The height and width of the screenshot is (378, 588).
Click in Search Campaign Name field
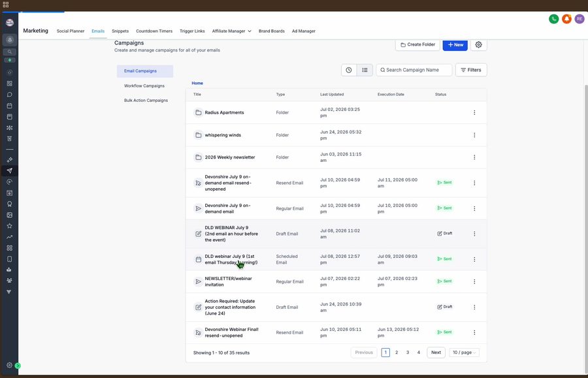click(414, 70)
